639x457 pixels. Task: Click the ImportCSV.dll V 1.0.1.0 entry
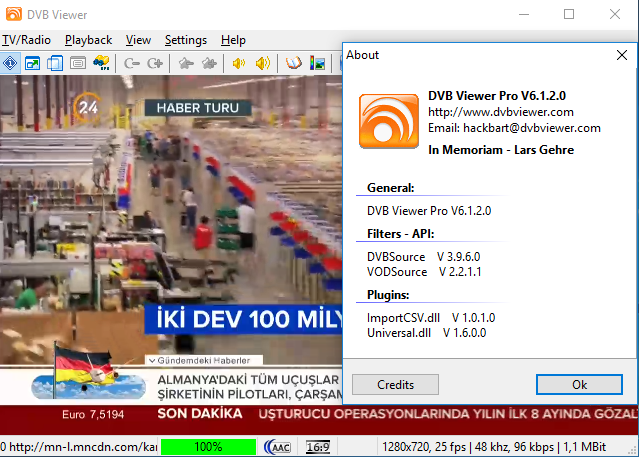(x=431, y=318)
